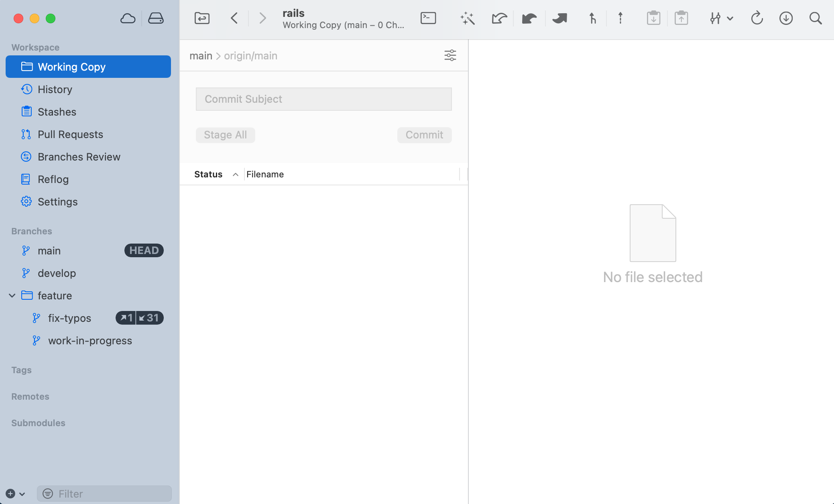Open the working copy view options sliders

click(450, 55)
